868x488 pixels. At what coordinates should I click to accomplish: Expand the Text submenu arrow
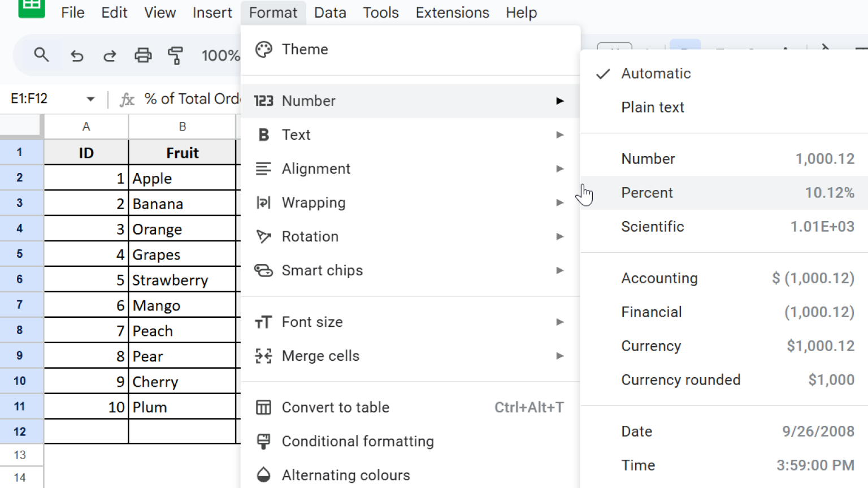tap(559, 135)
